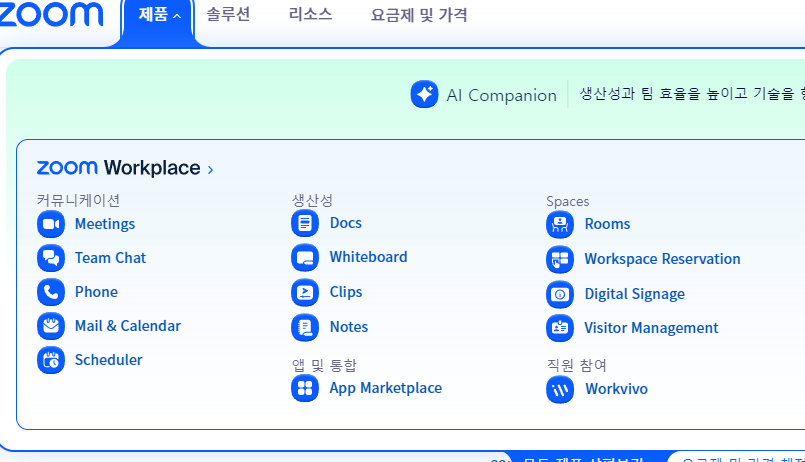805x462 pixels.
Task: Click the 커뮤니케이션 category heading
Action: pyautogui.click(x=78, y=200)
